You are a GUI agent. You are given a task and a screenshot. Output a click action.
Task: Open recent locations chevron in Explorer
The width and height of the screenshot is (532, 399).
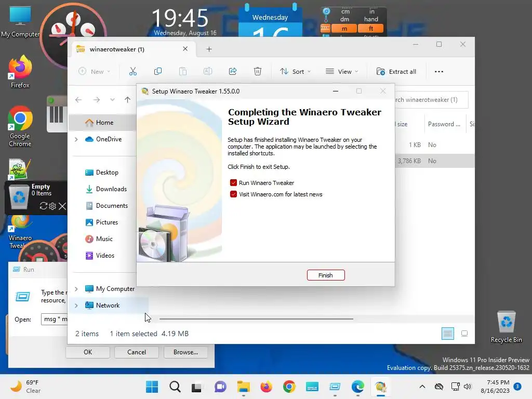[112, 100]
